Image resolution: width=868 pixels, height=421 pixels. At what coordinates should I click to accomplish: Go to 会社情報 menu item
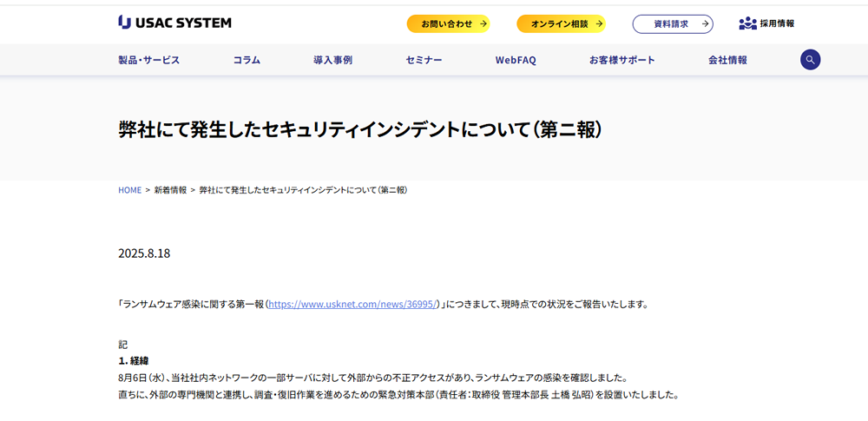point(727,60)
